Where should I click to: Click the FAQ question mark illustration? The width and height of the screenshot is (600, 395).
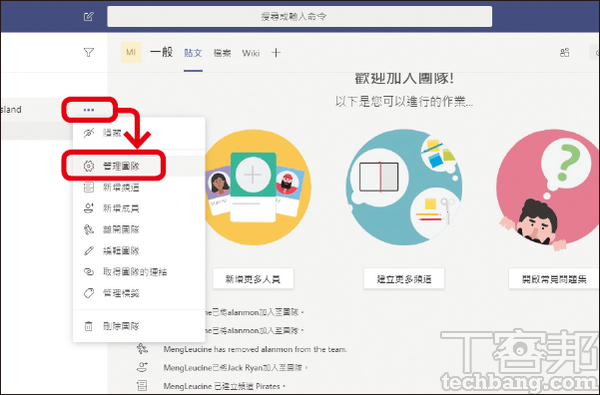coord(548,191)
